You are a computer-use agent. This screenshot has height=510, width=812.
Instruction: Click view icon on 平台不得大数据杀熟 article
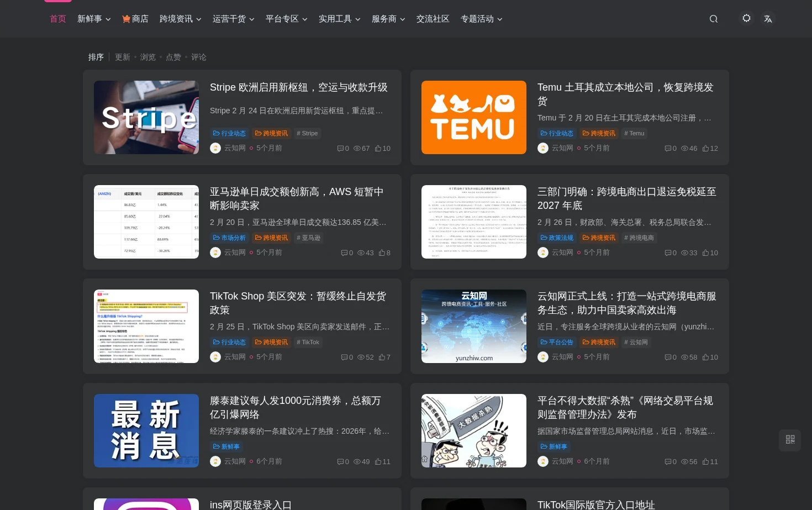pos(684,462)
